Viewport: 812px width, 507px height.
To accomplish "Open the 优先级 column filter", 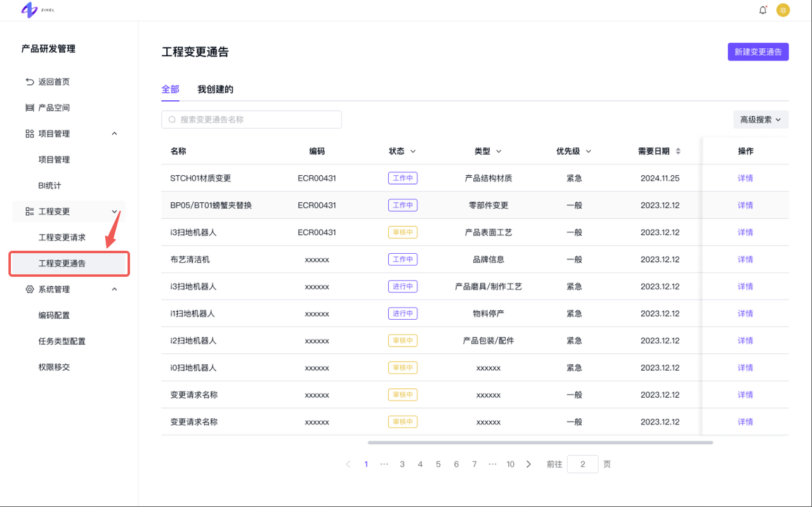I will 588,152.
